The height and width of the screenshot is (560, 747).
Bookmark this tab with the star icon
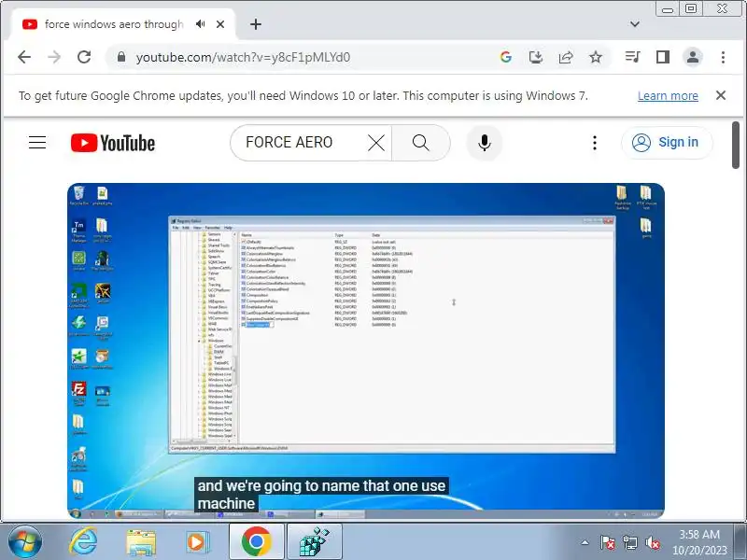click(596, 57)
